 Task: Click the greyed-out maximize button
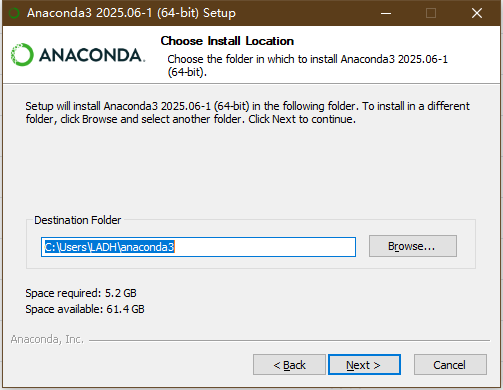[431, 13]
